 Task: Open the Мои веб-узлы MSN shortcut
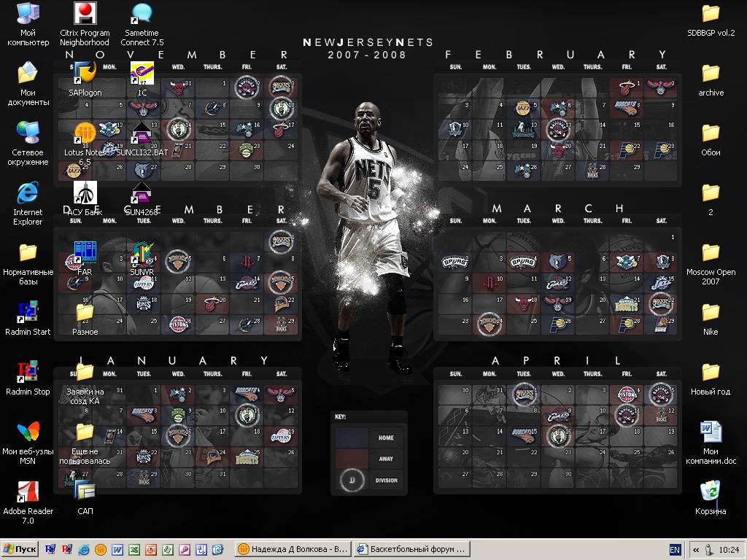pos(28,443)
